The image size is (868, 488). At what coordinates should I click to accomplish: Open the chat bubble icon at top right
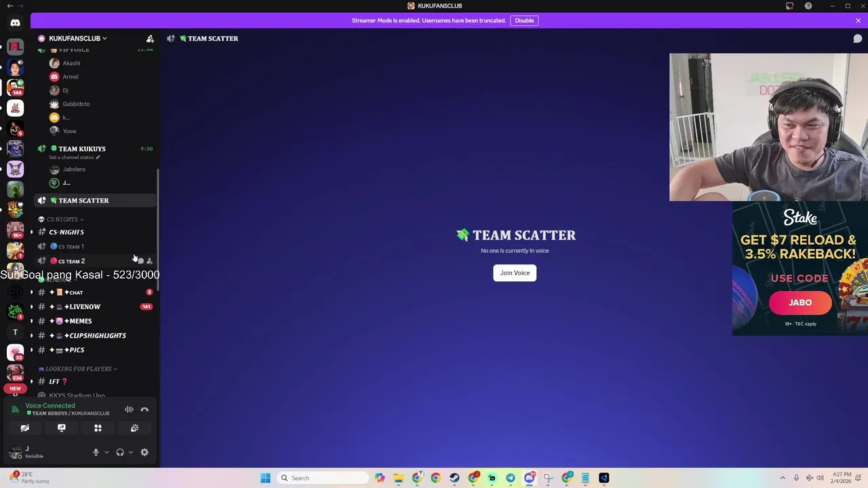857,39
